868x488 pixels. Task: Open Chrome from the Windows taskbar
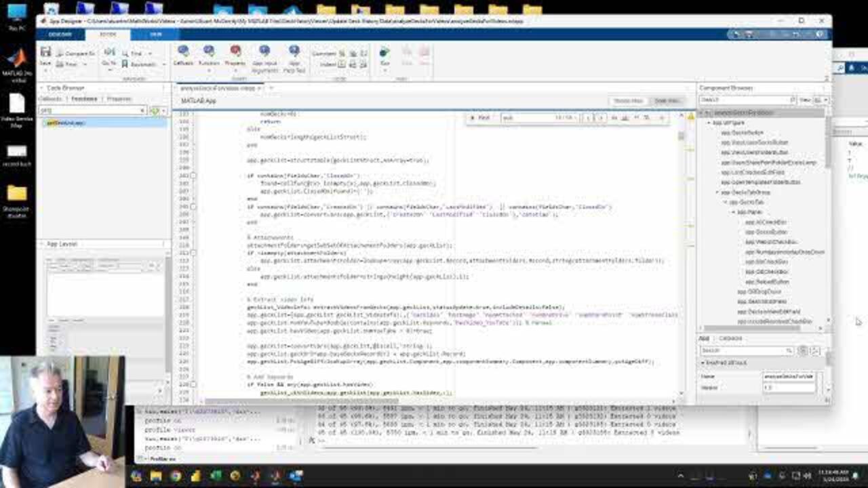[176, 476]
